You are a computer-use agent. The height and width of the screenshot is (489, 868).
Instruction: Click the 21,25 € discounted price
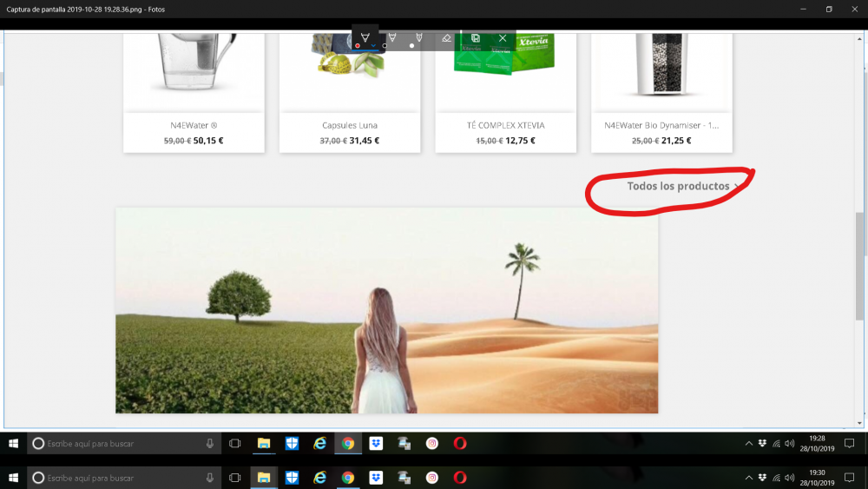coord(676,141)
